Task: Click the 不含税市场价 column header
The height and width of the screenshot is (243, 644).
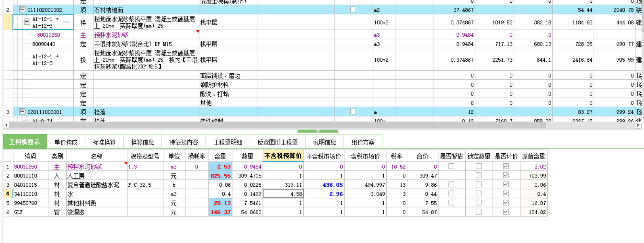Action: [324, 156]
